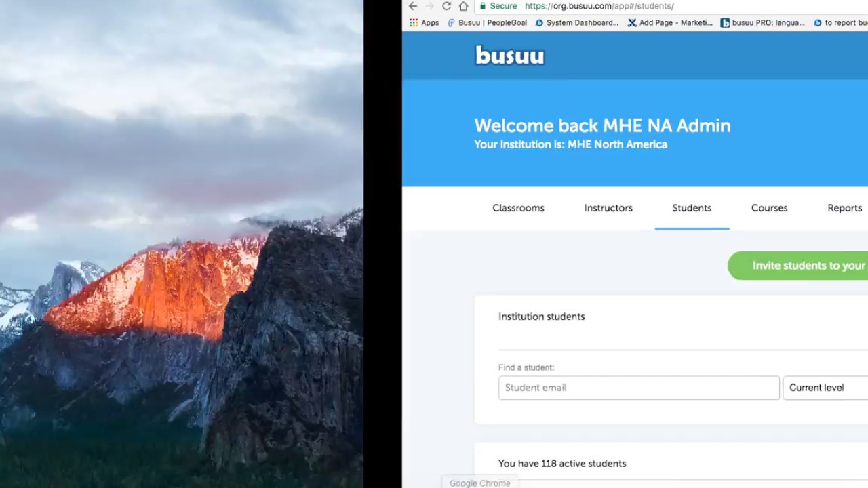Switch to Classrooms tab
Viewport: 868px width, 488px height.
tap(518, 208)
